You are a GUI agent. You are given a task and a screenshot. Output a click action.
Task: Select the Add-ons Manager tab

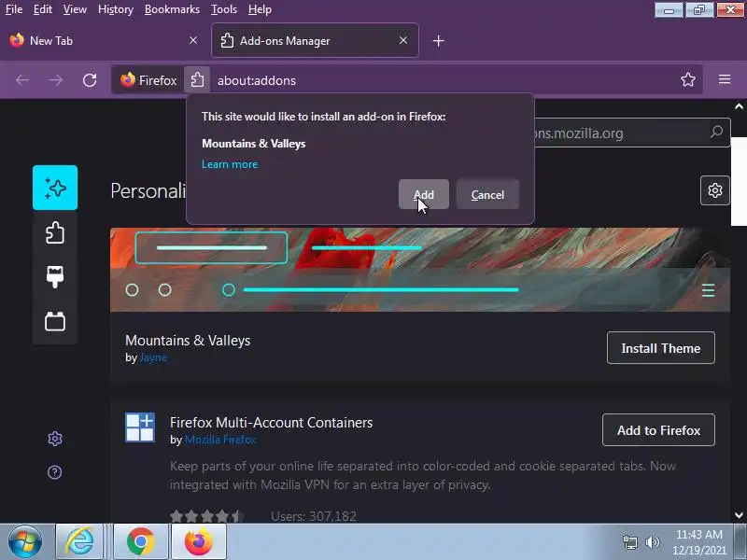(x=315, y=40)
